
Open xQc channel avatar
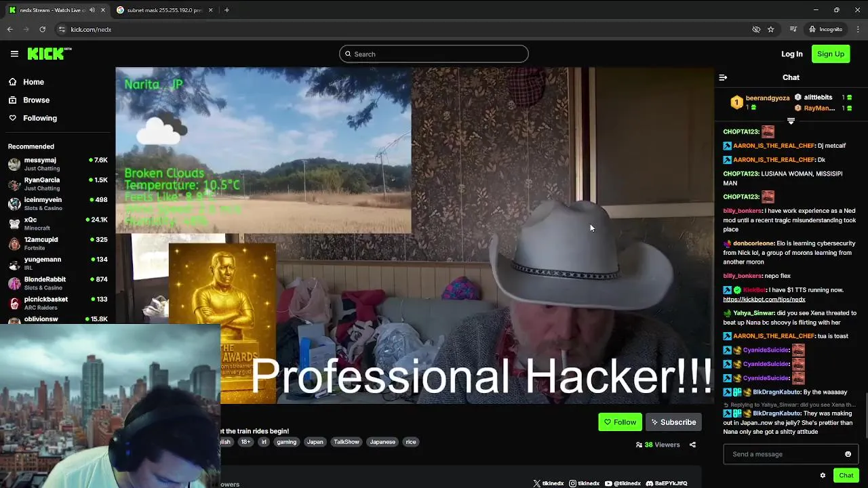point(14,224)
